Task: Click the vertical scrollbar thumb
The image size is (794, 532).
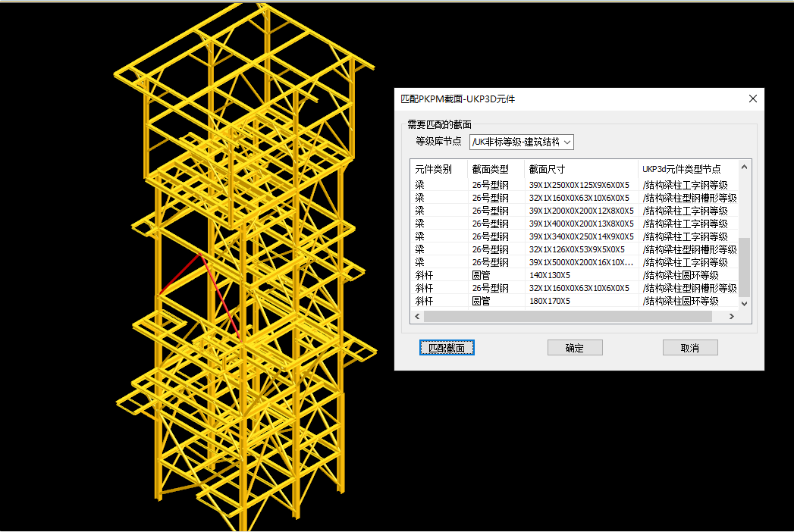Action: 744,266
